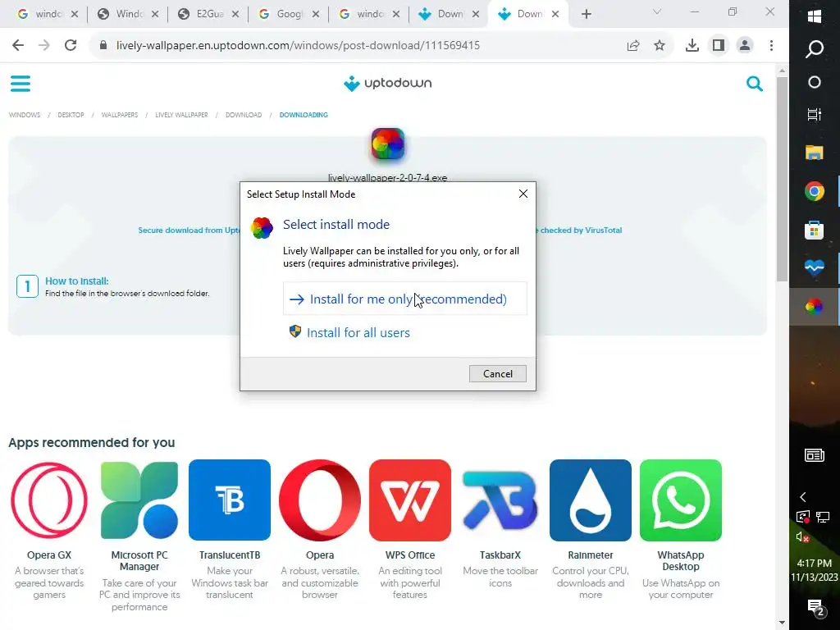Click the muted volume tray icon
This screenshot has height=630, width=840.
802,537
